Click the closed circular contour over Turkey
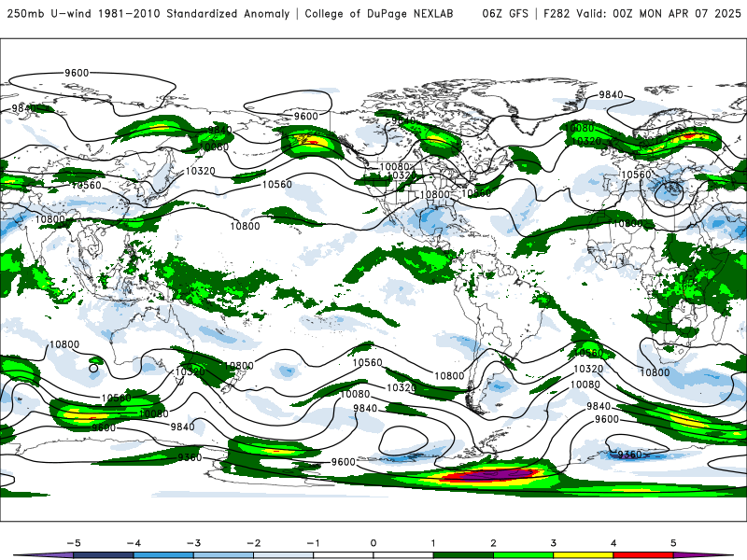This screenshot has height=560, width=747. (x=669, y=193)
